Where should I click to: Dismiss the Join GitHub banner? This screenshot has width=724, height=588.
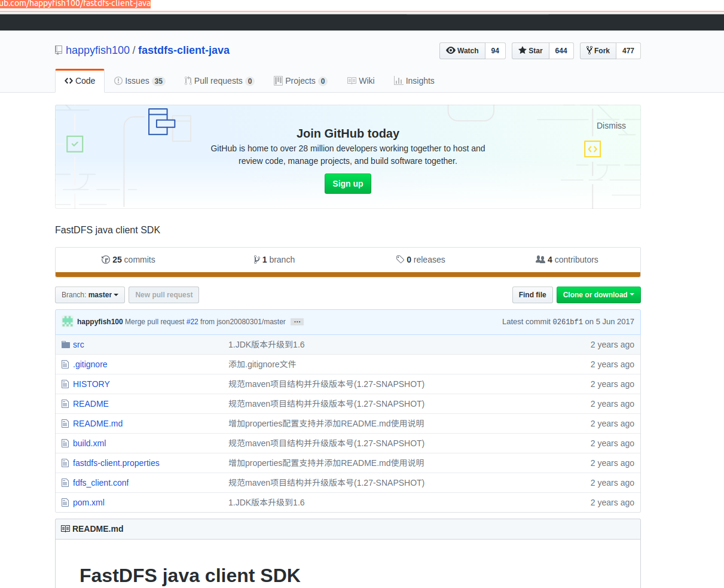click(611, 126)
